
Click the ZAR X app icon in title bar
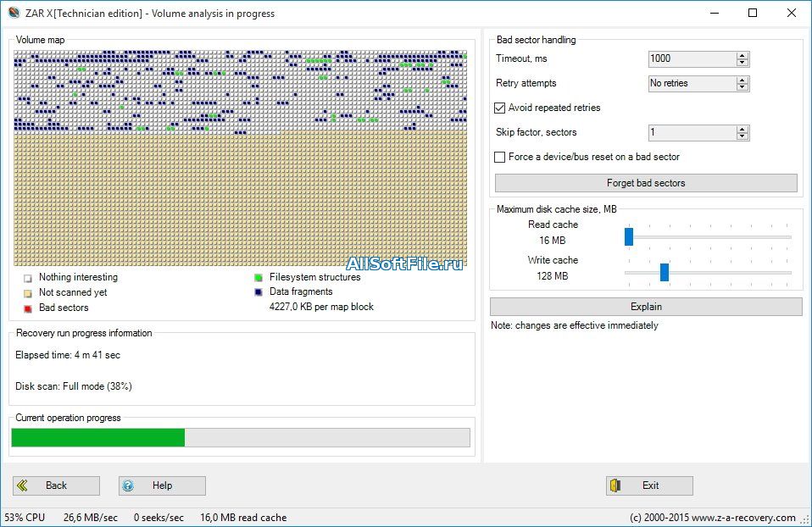(13, 13)
